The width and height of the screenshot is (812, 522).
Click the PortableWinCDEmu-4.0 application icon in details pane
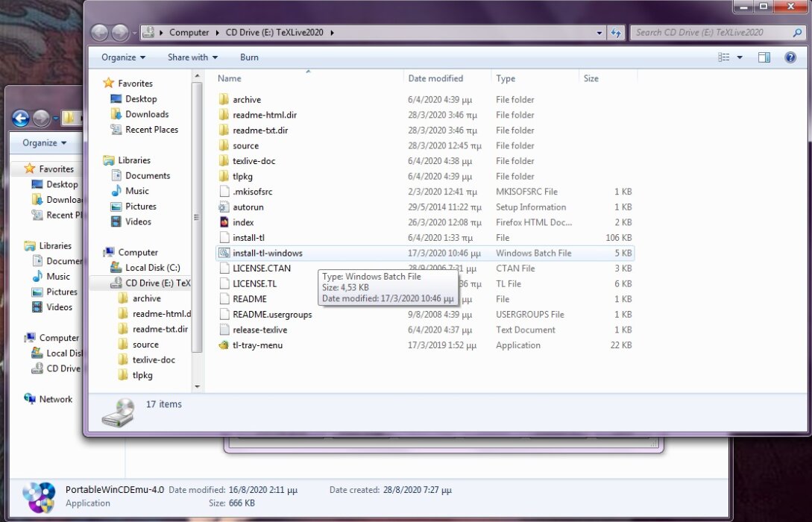click(39, 497)
